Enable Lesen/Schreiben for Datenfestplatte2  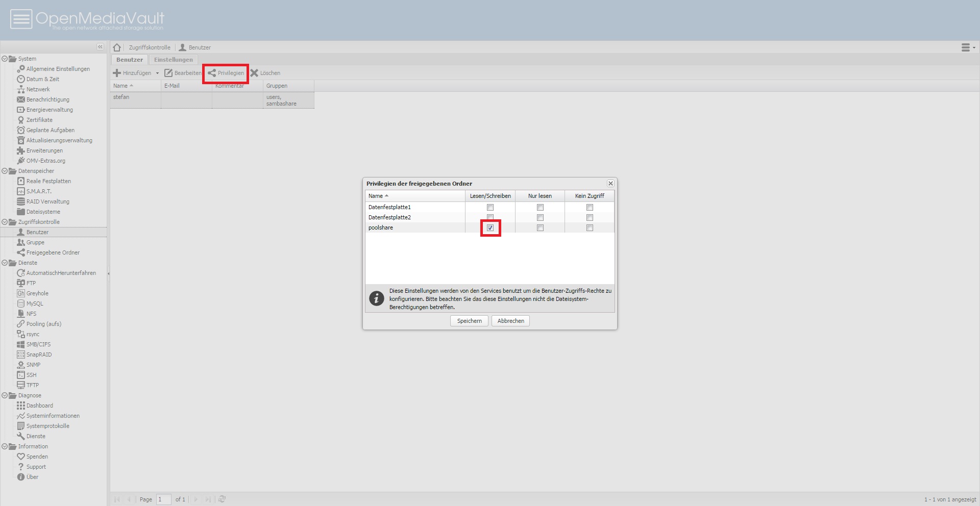point(490,218)
